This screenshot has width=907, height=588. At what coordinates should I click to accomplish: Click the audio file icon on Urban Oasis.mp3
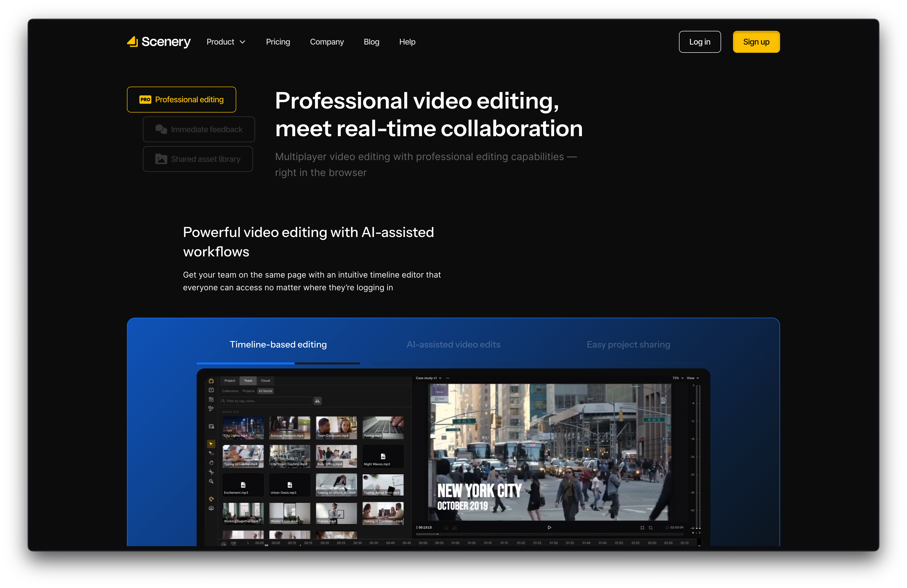point(290,485)
